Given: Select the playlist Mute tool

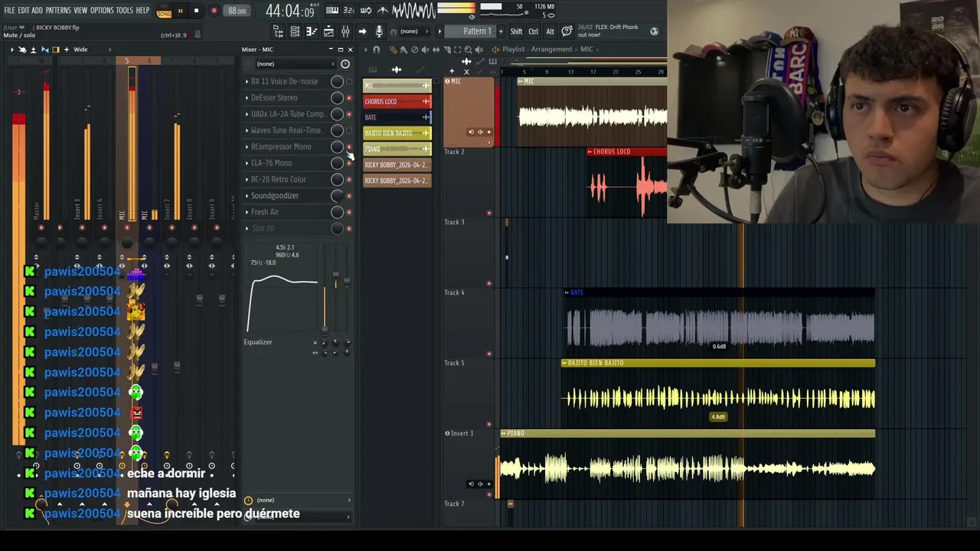Looking at the screenshot, I should 425,49.
